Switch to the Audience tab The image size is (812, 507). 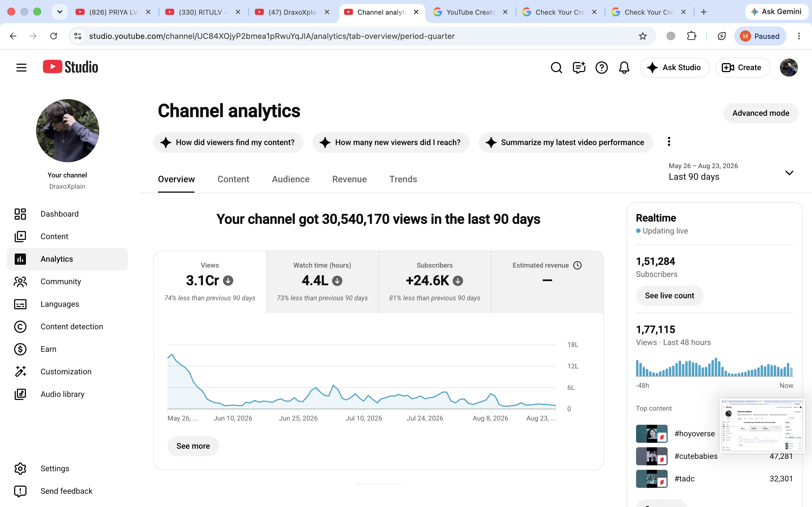(x=291, y=179)
